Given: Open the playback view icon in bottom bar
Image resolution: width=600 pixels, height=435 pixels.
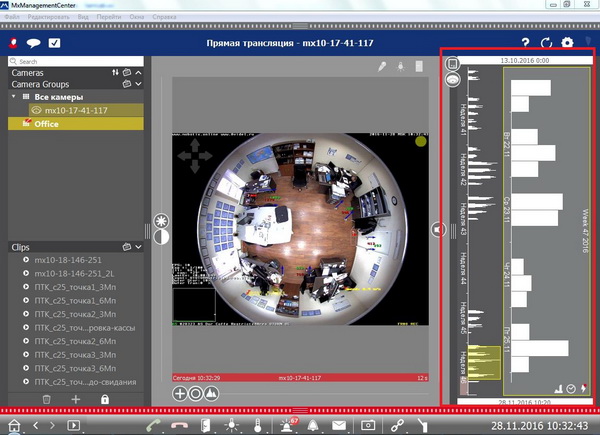Looking at the screenshot, I should tap(73, 425).
